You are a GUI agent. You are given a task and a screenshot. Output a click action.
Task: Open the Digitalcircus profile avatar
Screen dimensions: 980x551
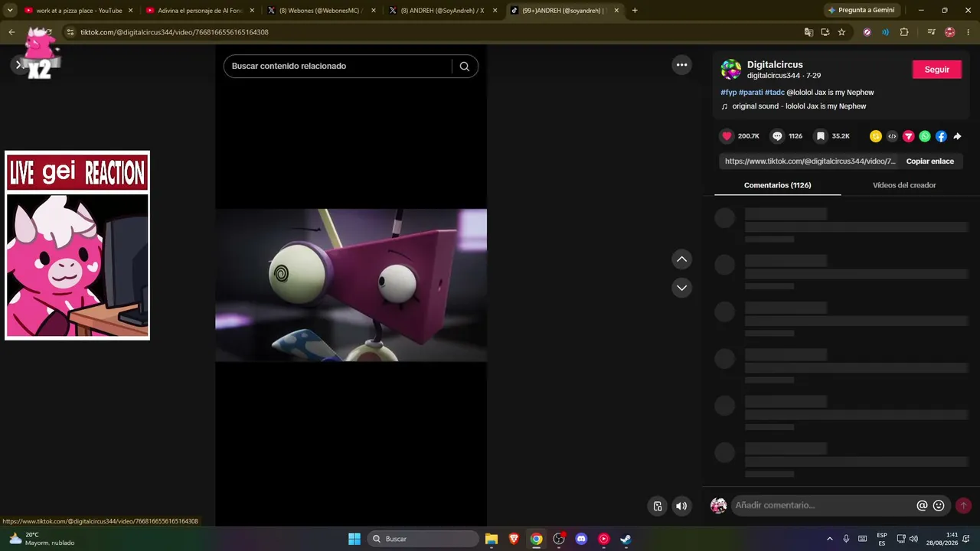731,70
